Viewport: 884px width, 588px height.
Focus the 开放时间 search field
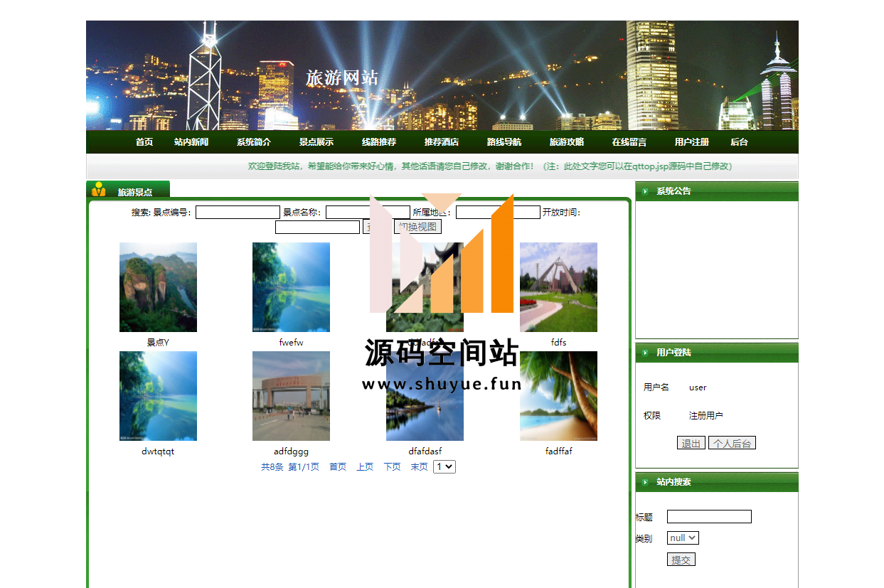point(317,227)
